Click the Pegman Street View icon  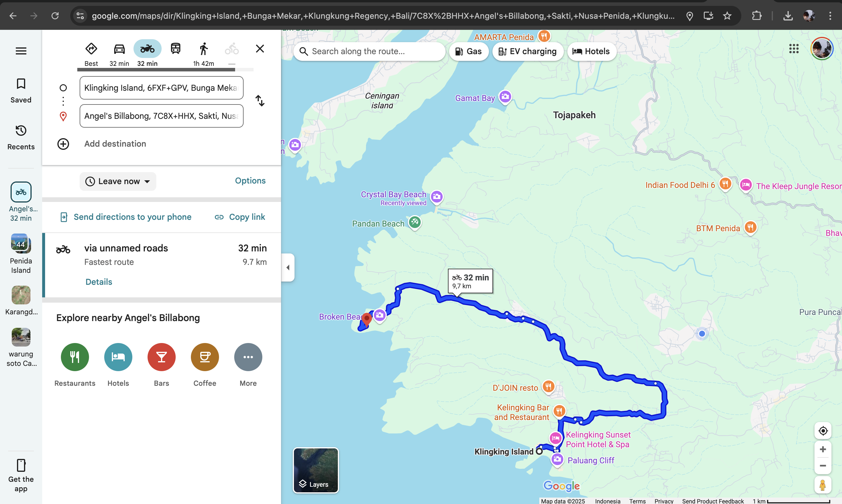point(822,485)
